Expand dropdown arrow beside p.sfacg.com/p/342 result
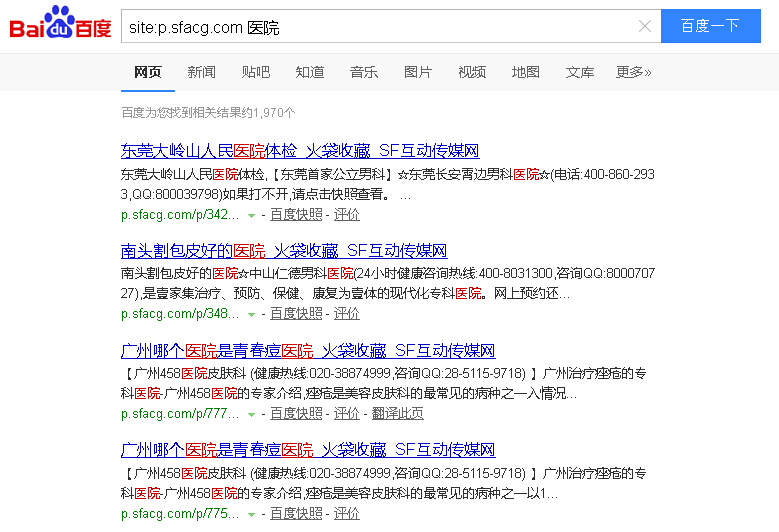 tap(252, 215)
